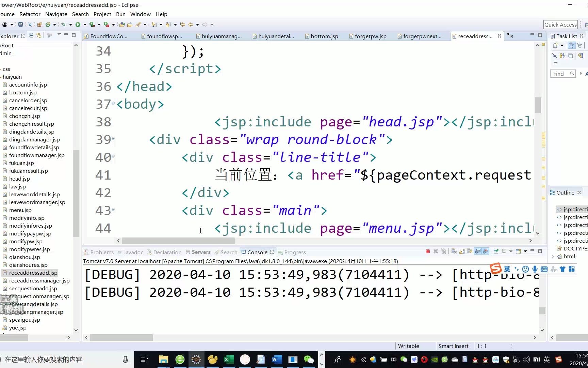Click Display Selected Console monitor icon
Image resolution: width=588 pixels, height=368 pixels.
pos(504,251)
